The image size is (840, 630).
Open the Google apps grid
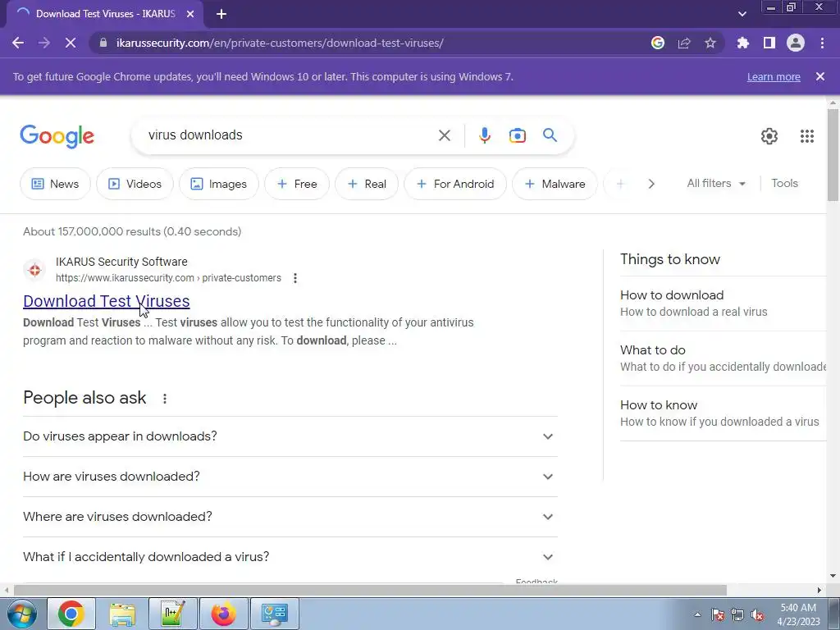[807, 136]
